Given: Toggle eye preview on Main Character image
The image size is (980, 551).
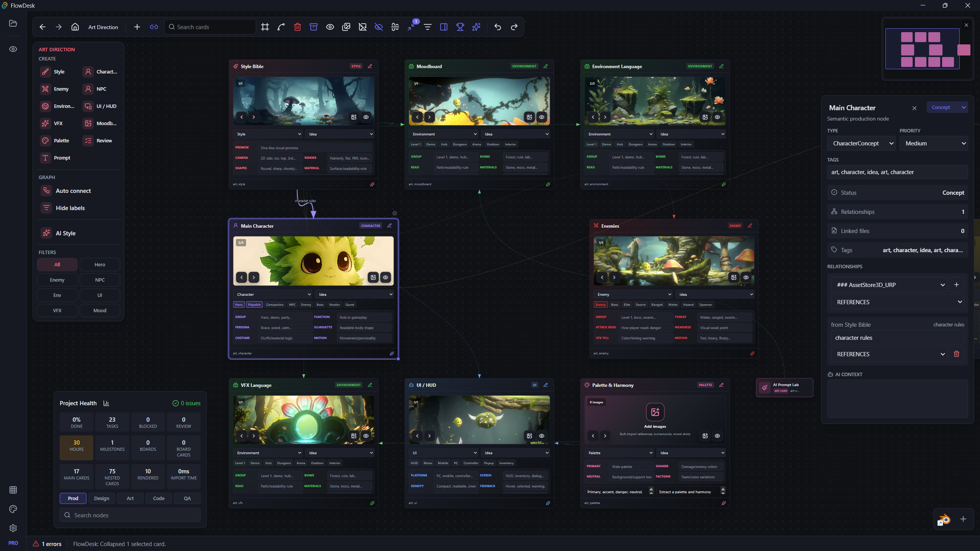Looking at the screenshot, I should coord(385,277).
